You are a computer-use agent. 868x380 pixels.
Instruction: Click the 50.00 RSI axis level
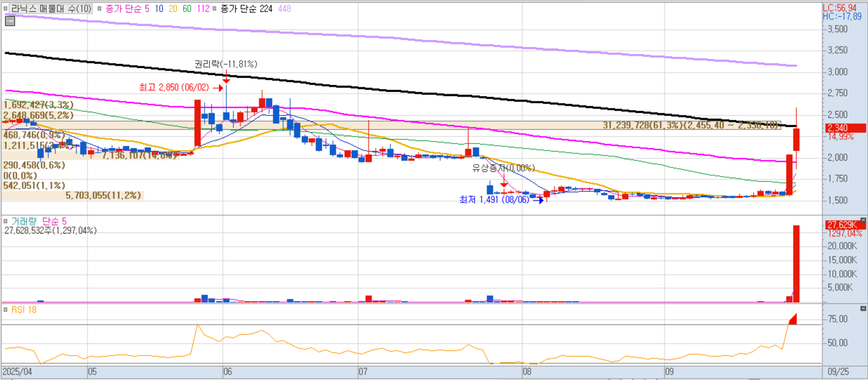coord(838,343)
